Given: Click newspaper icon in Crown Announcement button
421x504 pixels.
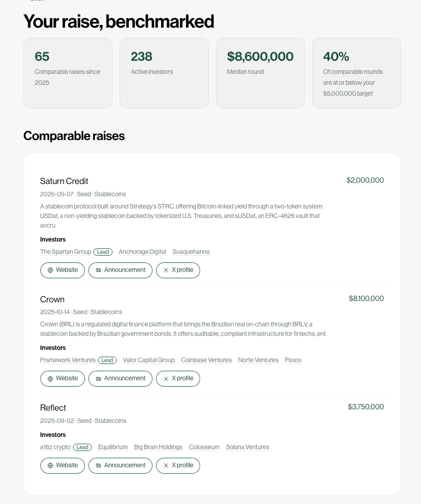Looking at the screenshot, I should [98, 378].
